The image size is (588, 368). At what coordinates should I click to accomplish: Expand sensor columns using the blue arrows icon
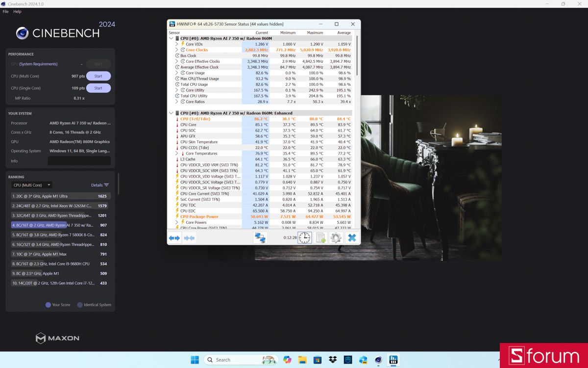[174, 237]
